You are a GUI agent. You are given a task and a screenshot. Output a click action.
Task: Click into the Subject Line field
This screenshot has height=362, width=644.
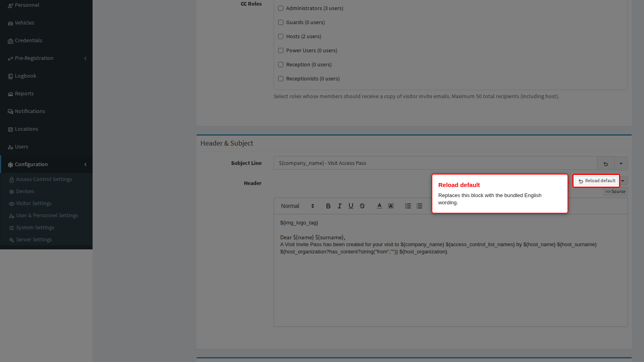click(x=435, y=163)
